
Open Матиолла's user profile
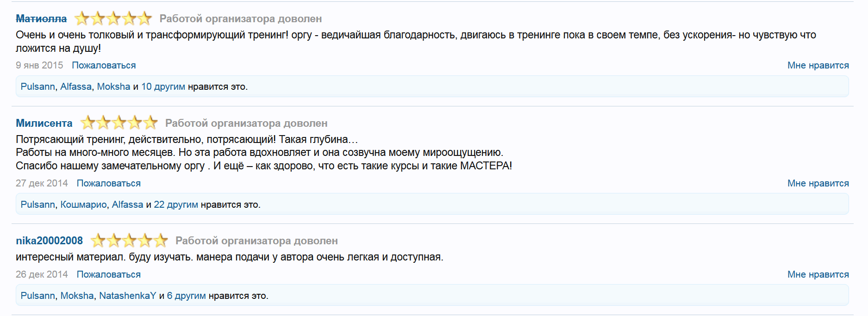[x=41, y=19]
